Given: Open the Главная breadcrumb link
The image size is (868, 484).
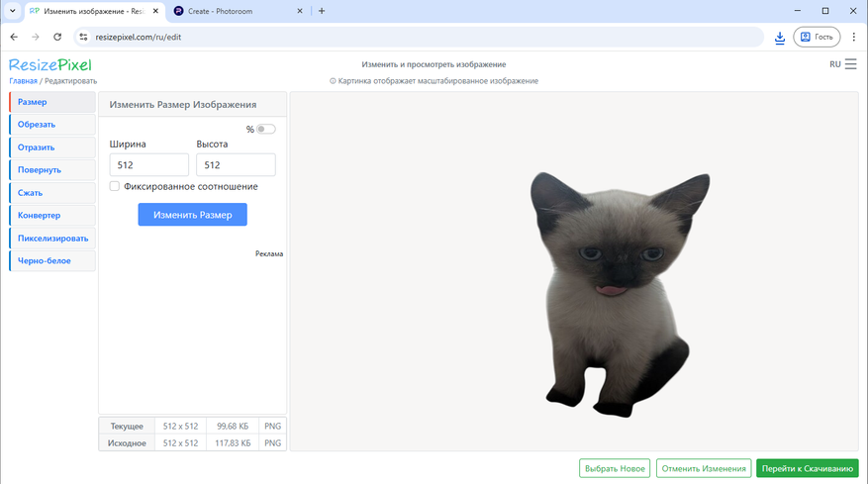Looking at the screenshot, I should pos(23,81).
